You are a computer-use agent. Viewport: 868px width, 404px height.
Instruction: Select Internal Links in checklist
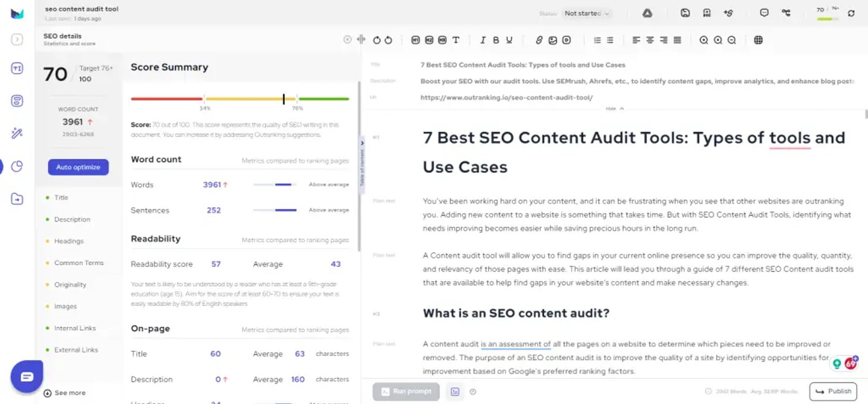[75, 328]
